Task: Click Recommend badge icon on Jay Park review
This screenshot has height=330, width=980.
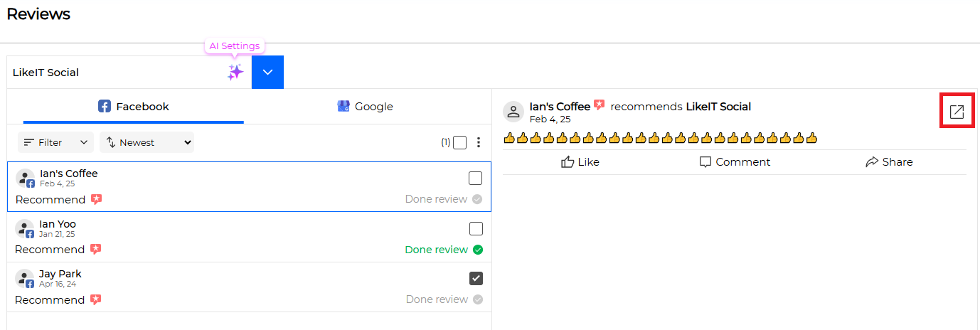Action: click(96, 300)
